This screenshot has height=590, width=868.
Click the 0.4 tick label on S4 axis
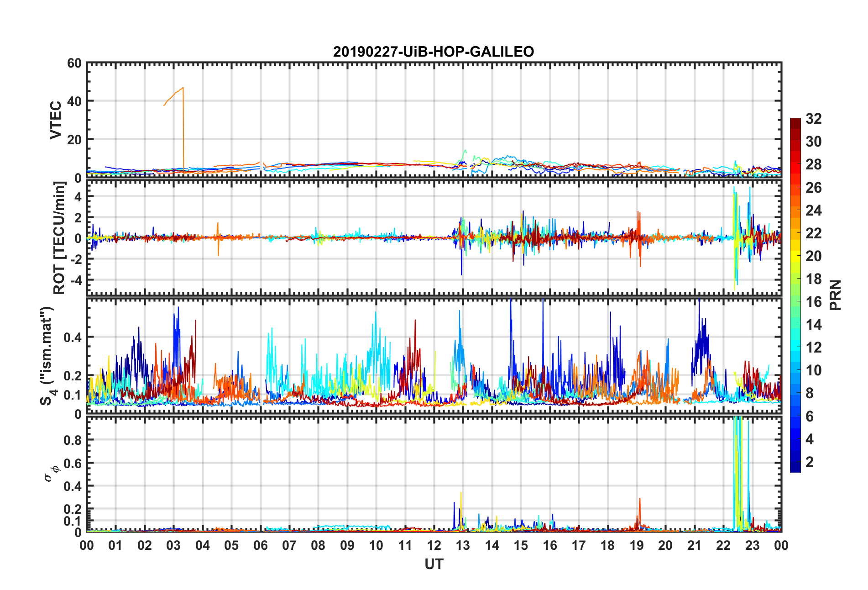pos(73,337)
